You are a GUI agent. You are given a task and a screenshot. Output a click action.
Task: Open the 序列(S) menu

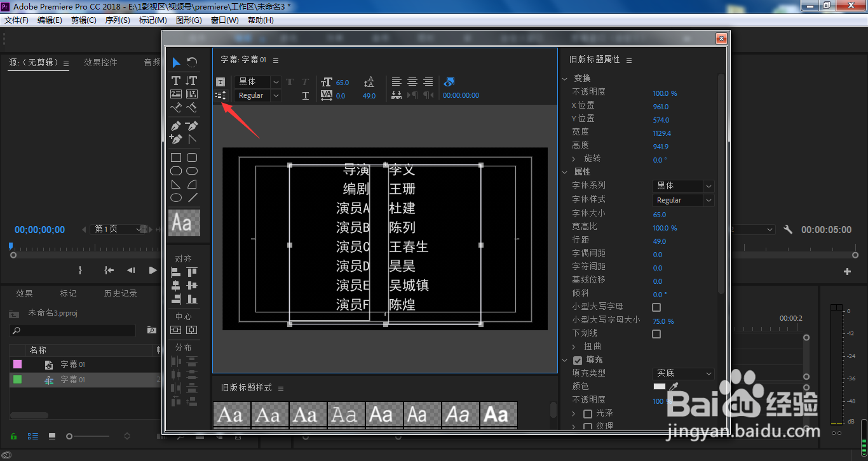[x=118, y=20]
